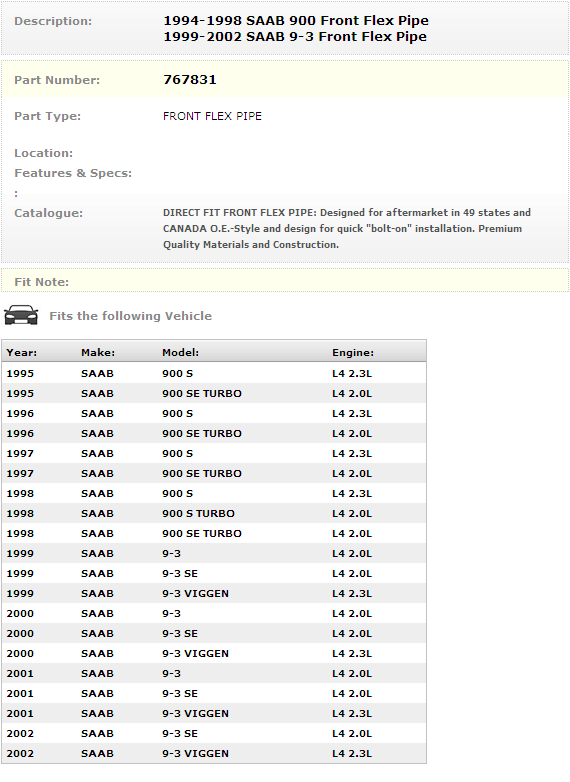This screenshot has width=570, height=782.
Task: Click the Fits the following Vehicle heading
Action: point(131,316)
